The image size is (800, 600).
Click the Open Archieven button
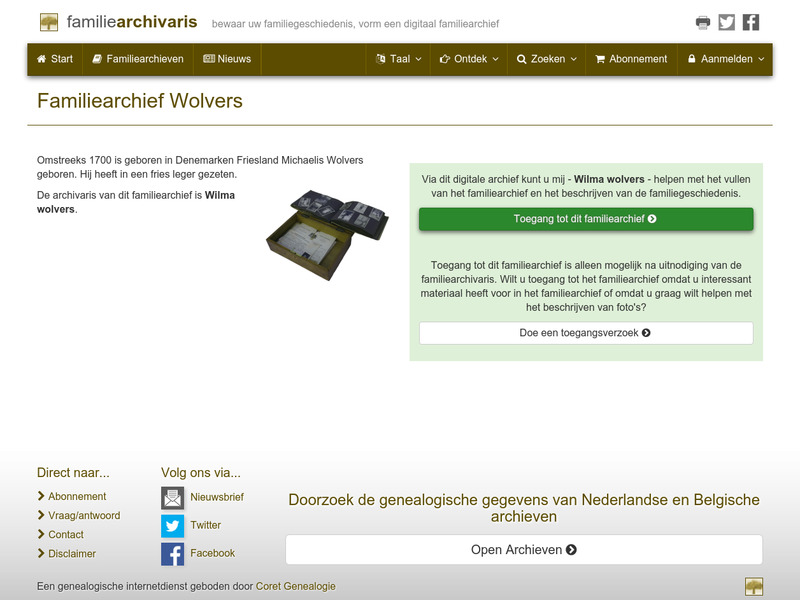(525, 549)
